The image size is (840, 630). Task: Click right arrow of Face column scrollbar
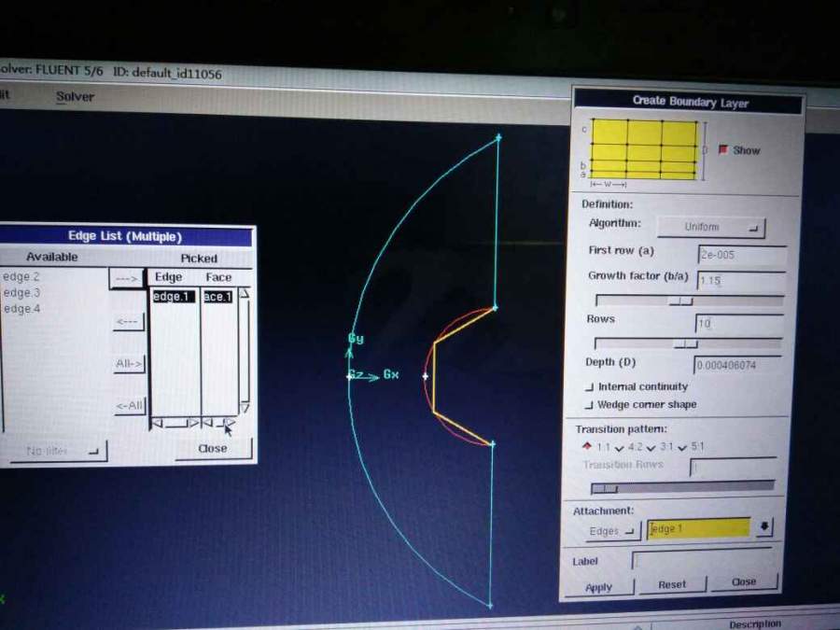(229, 423)
